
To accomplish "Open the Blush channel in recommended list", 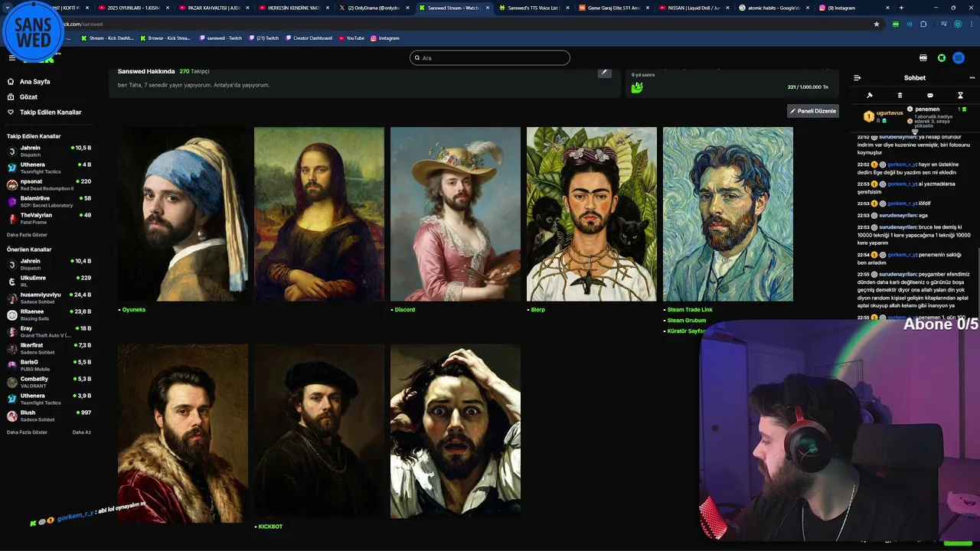I will tap(49, 416).
